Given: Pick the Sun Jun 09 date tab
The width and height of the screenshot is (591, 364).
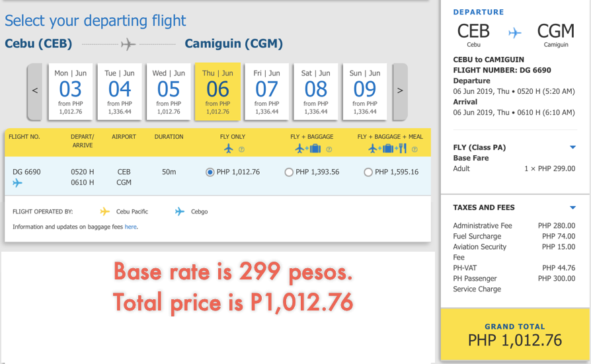Looking at the screenshot, I should 364,92.
